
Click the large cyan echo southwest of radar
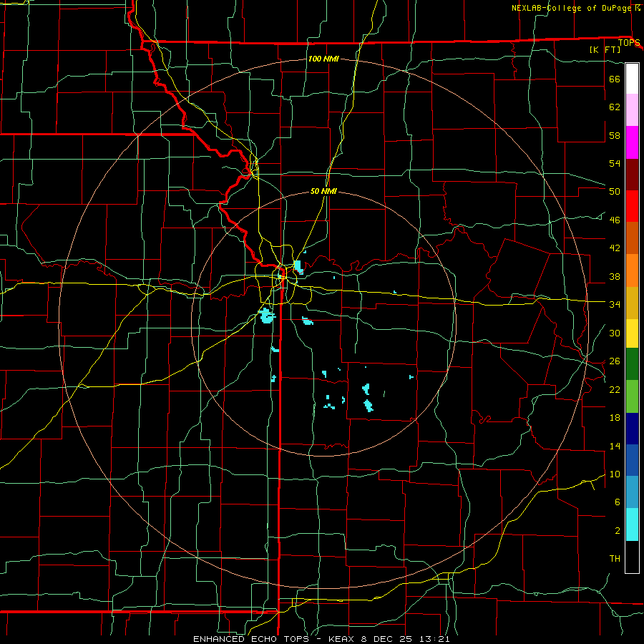267,316
